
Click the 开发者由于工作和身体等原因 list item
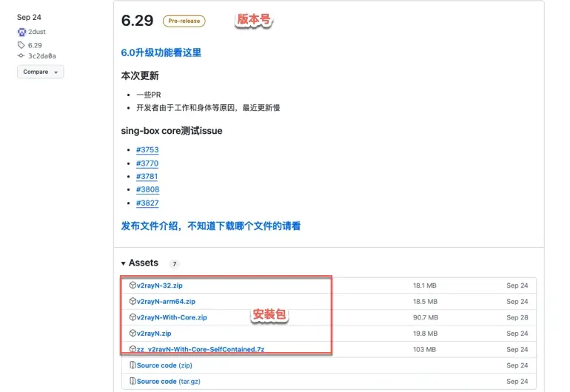coord(208,107)
